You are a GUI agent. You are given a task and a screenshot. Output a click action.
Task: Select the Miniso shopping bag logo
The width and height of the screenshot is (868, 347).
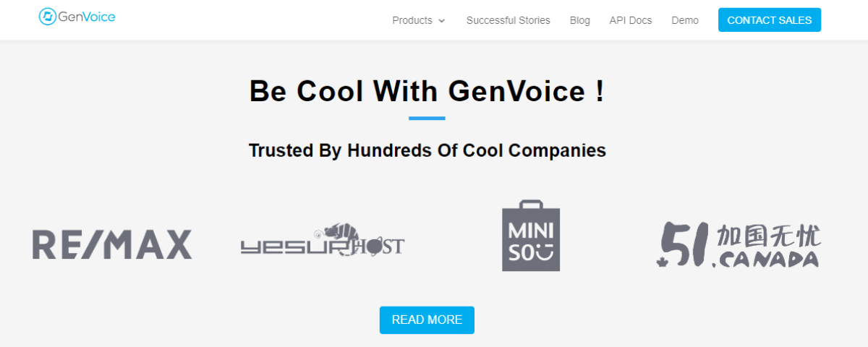tap(531, 236)
